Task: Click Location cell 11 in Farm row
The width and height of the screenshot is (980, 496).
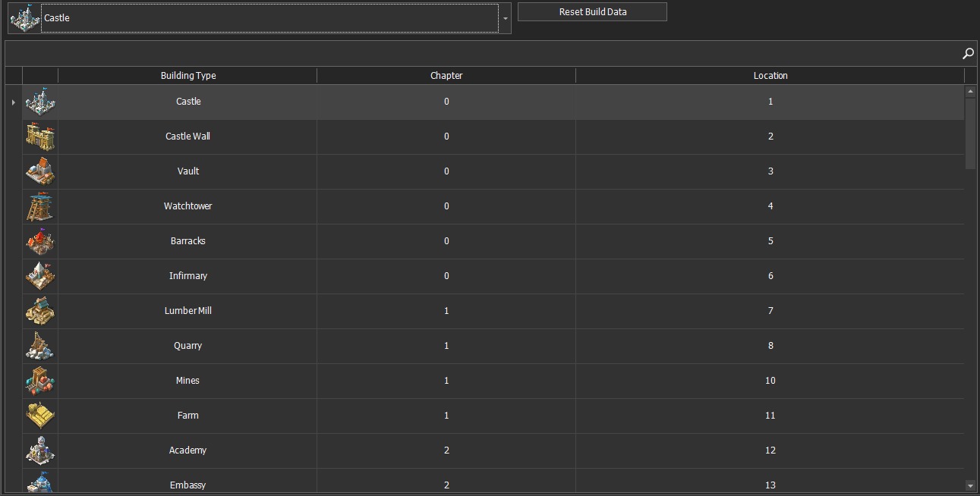Action: point(770,416)
